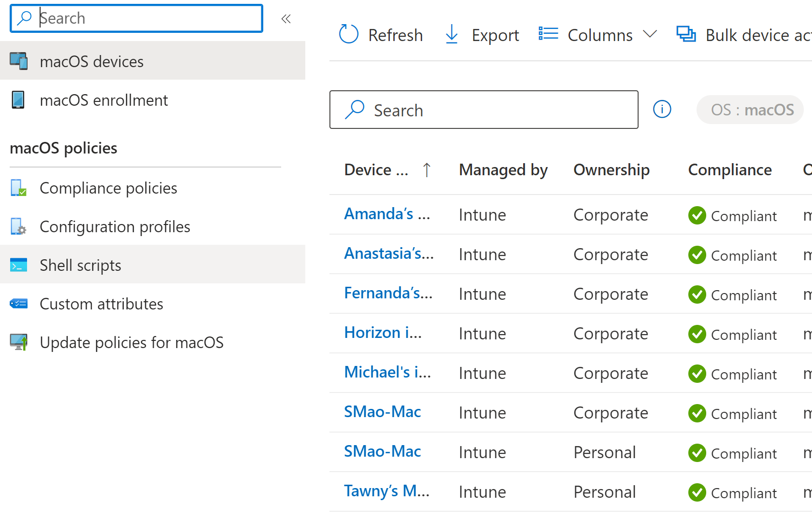
Task: Collapse the sidebar with the double chevron
Action: 286,19
